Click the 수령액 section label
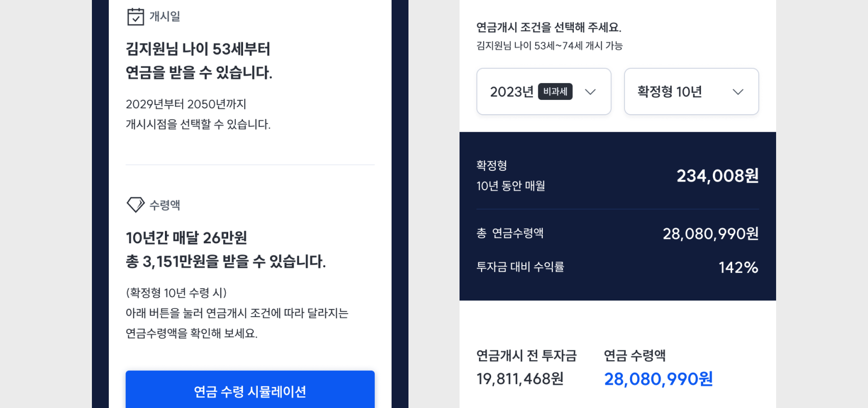 pos(165,205)
